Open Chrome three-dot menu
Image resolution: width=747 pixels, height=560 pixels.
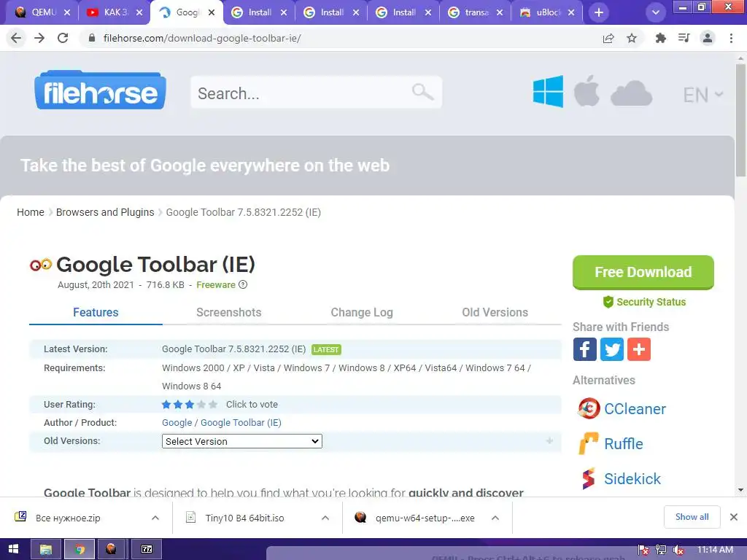[x=731, y=38]
